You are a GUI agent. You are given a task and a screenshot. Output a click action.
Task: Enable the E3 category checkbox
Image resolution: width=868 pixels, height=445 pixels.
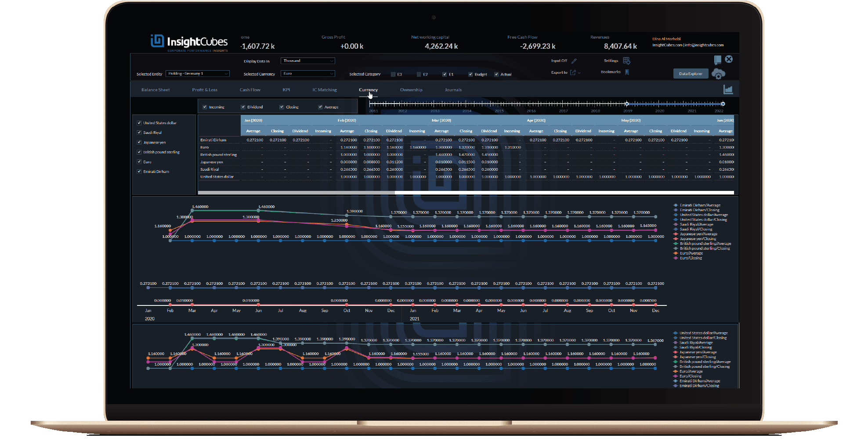pos(393,75)
